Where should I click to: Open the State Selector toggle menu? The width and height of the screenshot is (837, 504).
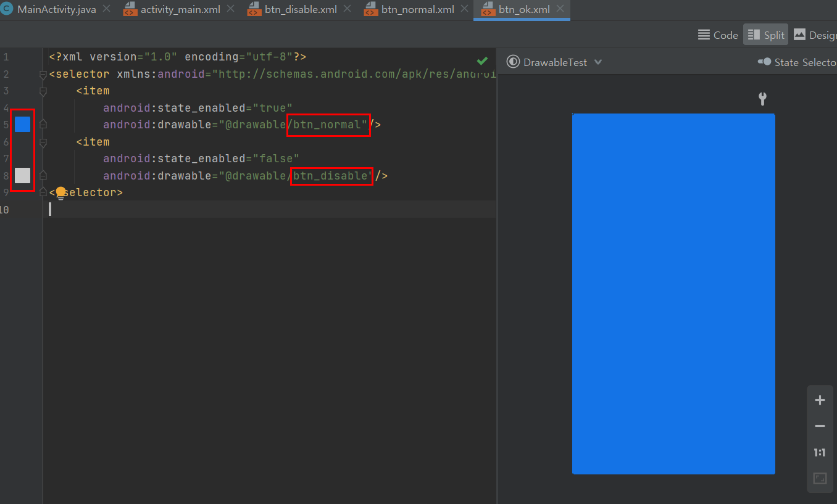797,62
